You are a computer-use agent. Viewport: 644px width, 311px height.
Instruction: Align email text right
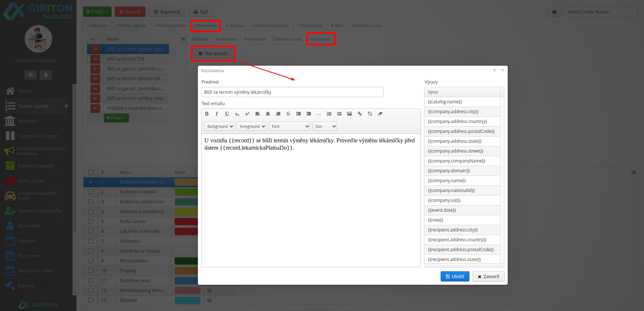pos(278,114)
